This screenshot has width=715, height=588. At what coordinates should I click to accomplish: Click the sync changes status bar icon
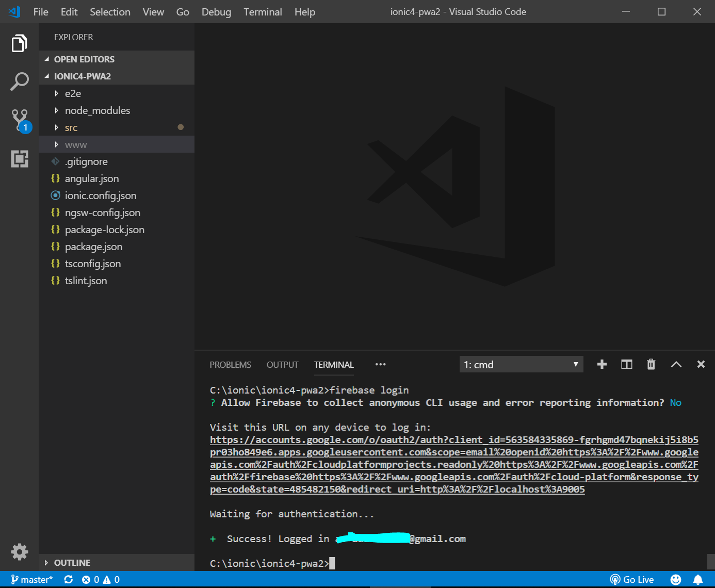coord(68,580)
